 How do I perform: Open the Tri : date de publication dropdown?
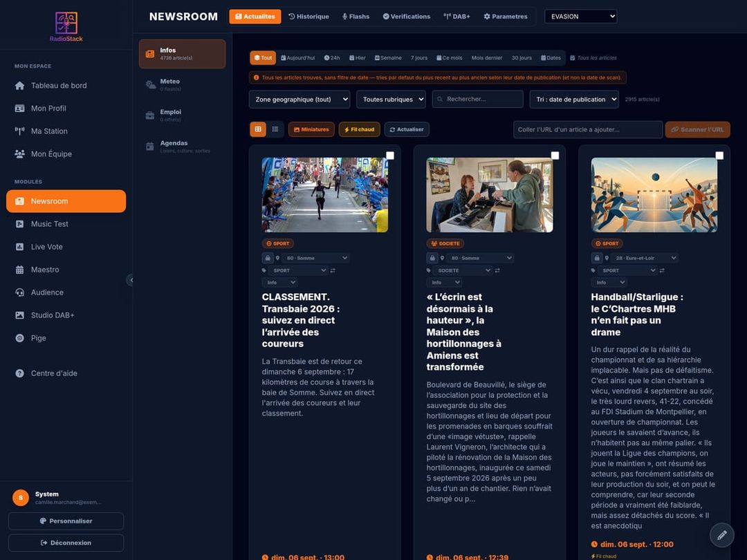(574, 100)
